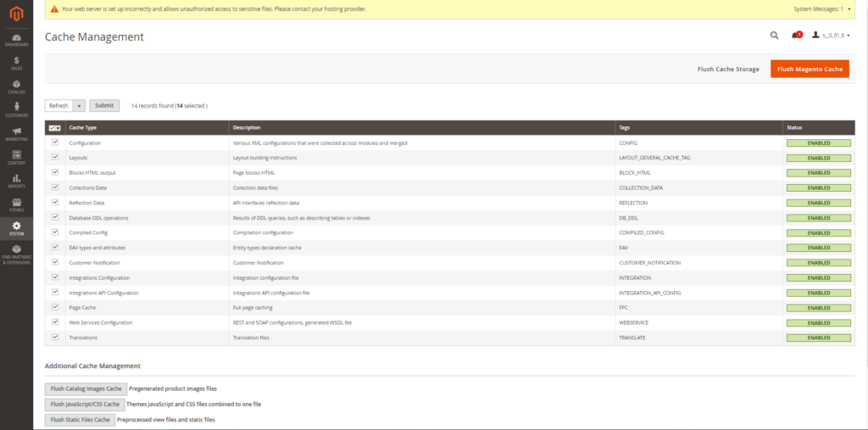This screenshot has width=868, height=430.
Task: Click the user account avatar icon
Action: [815, 35]
